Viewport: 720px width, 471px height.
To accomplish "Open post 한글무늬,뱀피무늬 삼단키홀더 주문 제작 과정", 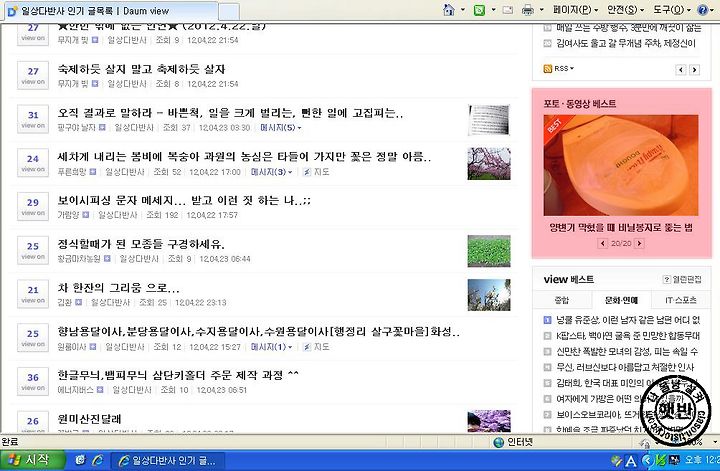I will click(x=178, y=375).
